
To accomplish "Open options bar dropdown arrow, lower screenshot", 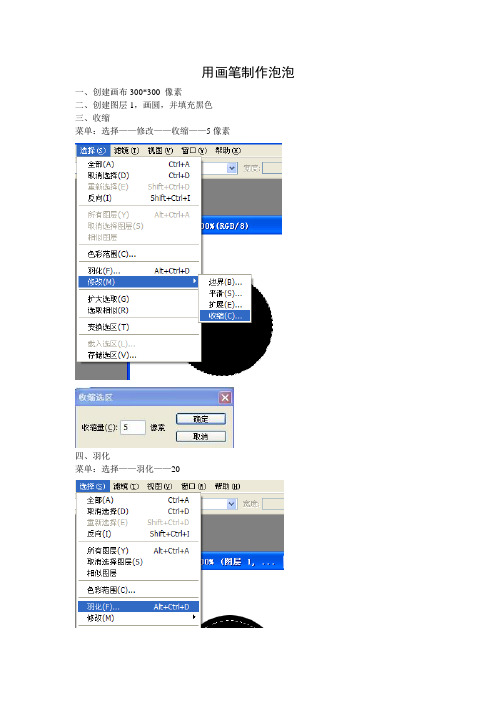I will 231,504.
